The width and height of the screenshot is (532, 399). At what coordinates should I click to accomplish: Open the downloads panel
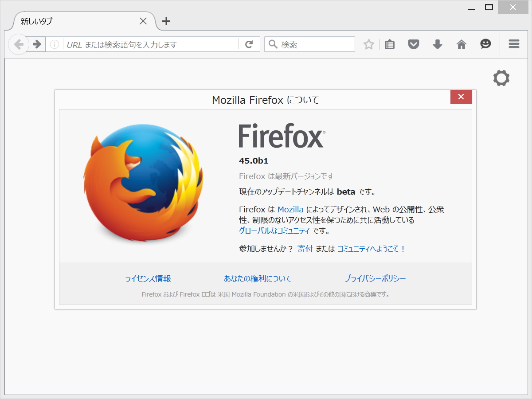(x=437, y=44)
